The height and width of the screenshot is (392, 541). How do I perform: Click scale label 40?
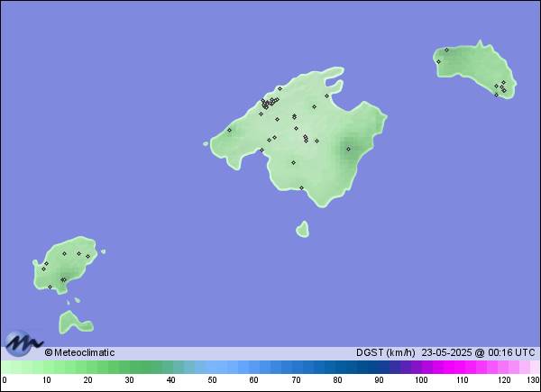click(x=170, y=380)
